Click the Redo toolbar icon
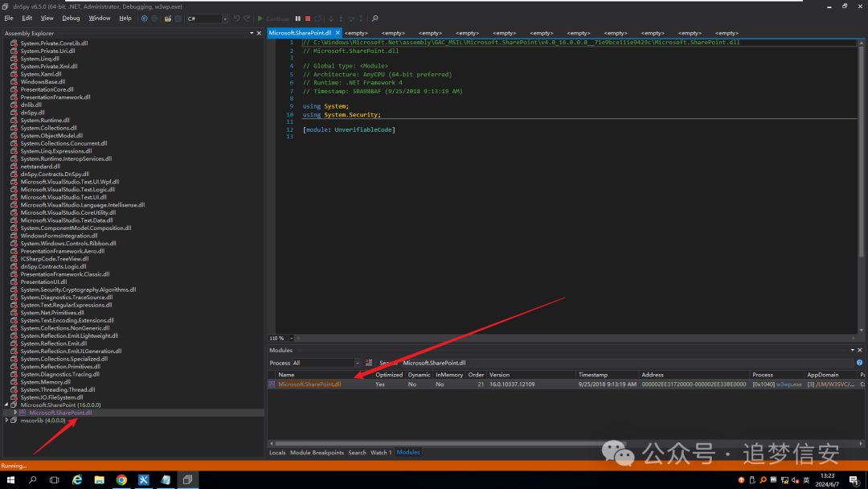868x489 pixels. (247, 18)
